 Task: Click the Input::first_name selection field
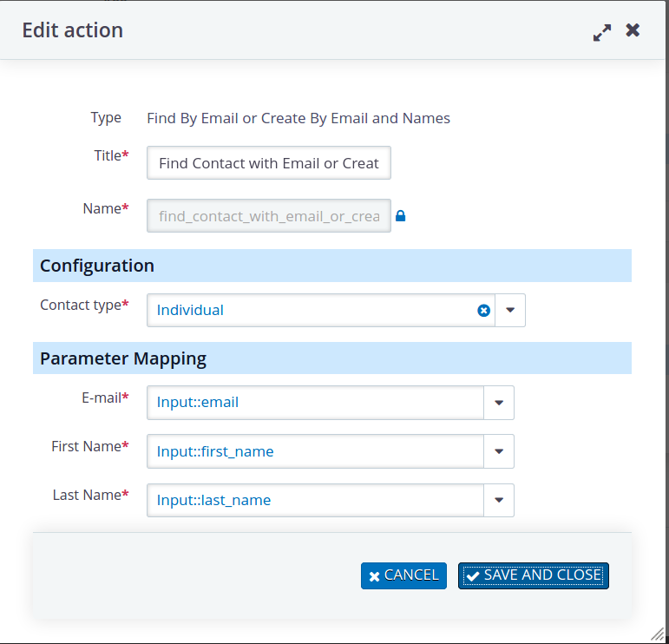[315, 451]
